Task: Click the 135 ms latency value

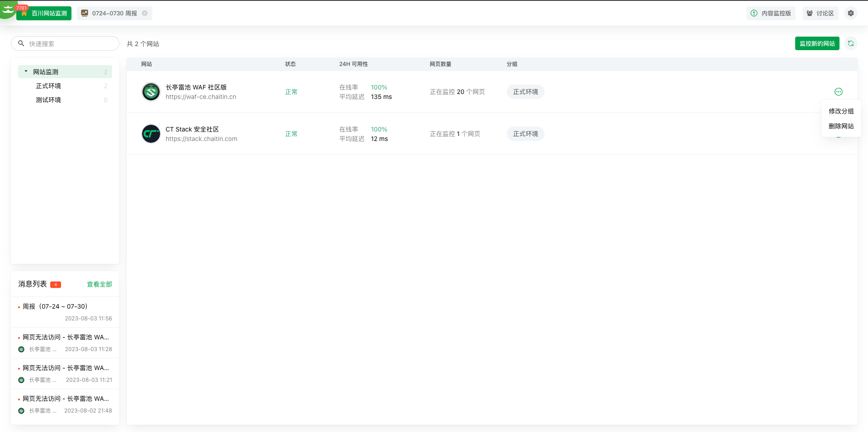Action: [x=381, y=97]
